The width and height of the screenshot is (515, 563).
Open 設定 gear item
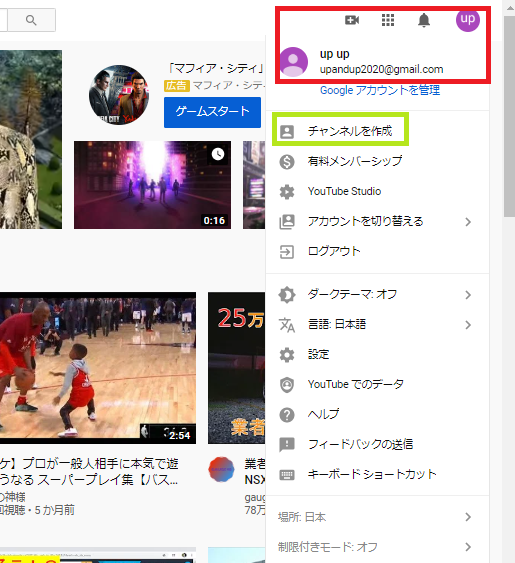377,355
